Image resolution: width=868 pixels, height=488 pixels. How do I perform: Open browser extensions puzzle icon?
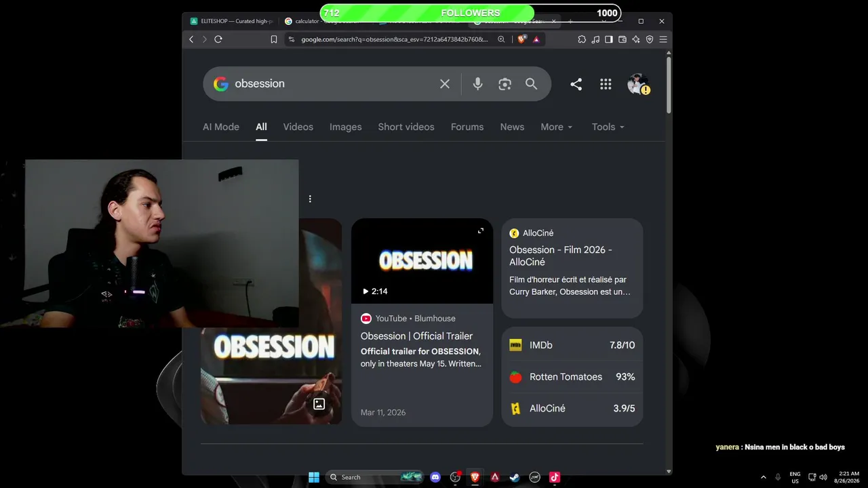point(582,39)
